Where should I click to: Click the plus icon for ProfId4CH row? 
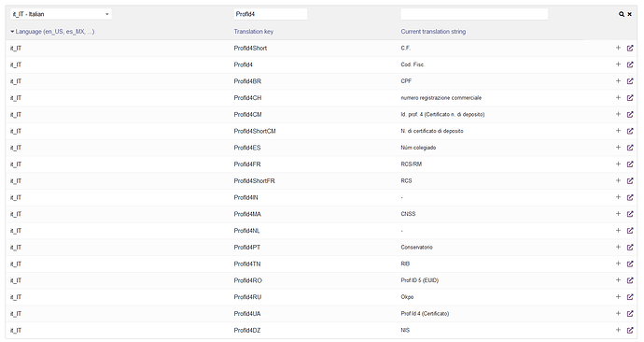point(618,97)
